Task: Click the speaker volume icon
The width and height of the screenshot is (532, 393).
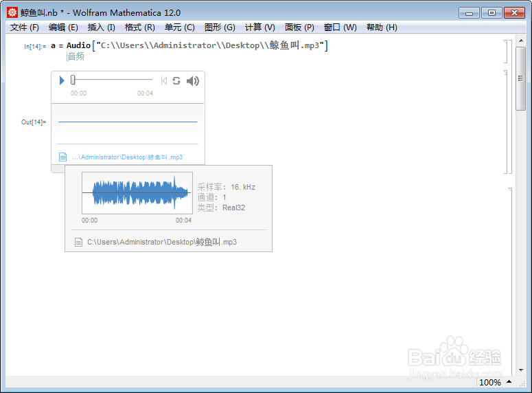Action: click(x=193, y=81)
